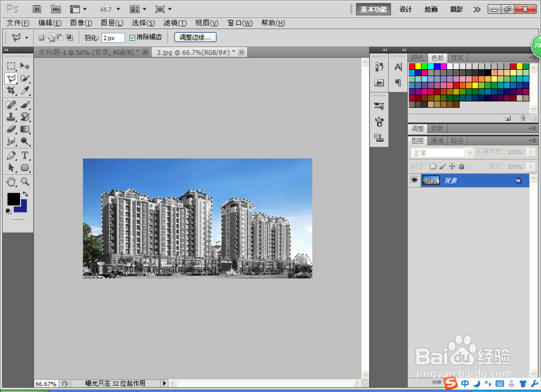Hide the 背景 layer visibility eye

[414, 180]
